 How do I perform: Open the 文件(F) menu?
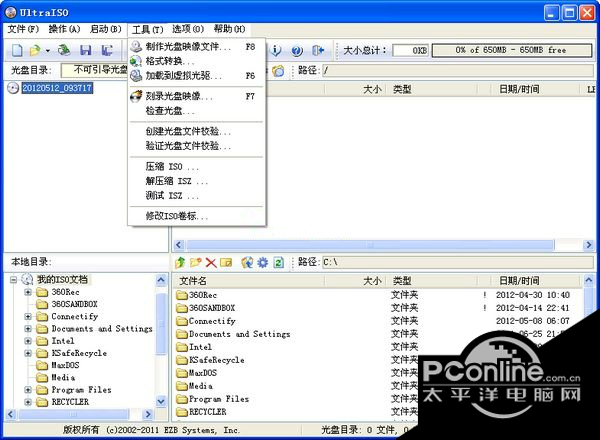click(x=23, y=29)
